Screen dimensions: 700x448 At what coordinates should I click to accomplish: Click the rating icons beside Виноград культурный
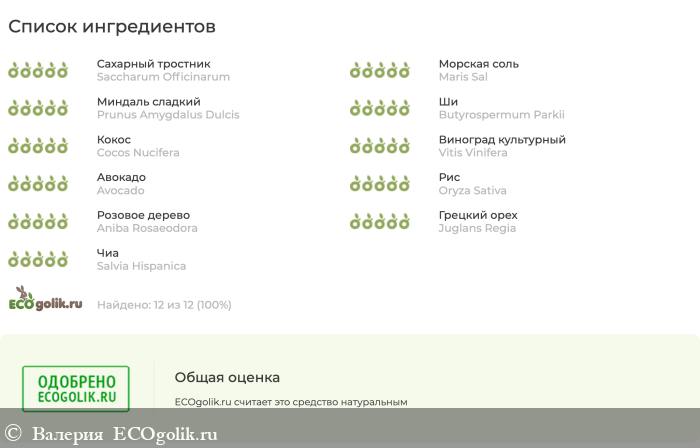pos(380,146)
